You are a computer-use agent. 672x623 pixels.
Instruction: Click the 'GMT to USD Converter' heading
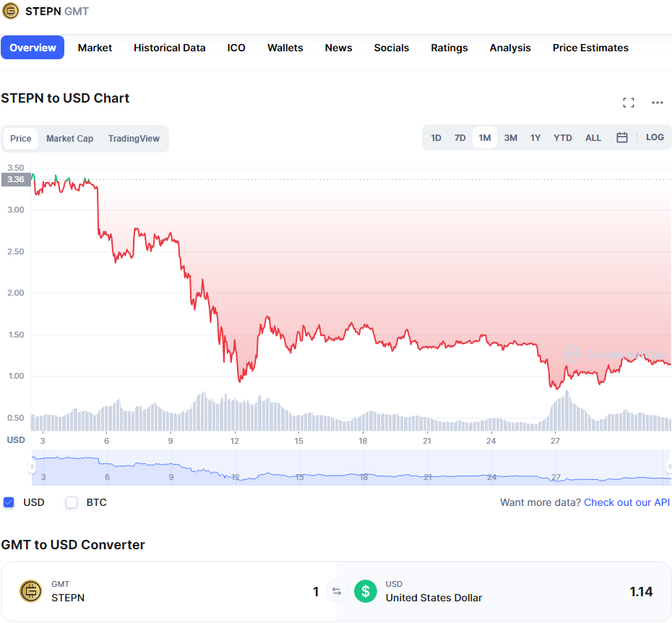73,544
